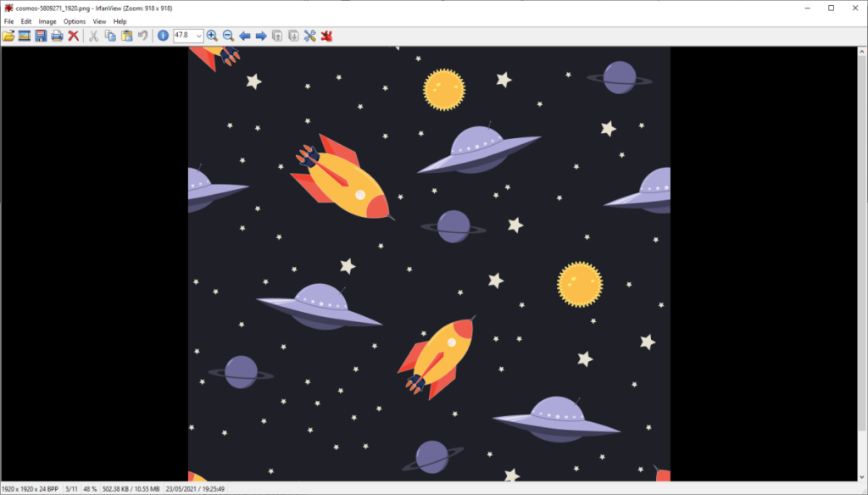Go to the next page with the page-down icon

click(x=293, y=36)
